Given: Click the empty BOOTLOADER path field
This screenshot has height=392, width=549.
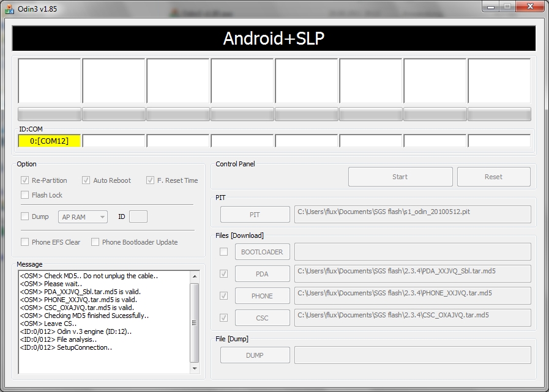Looking at the screenshot, I should coord(413,251).
